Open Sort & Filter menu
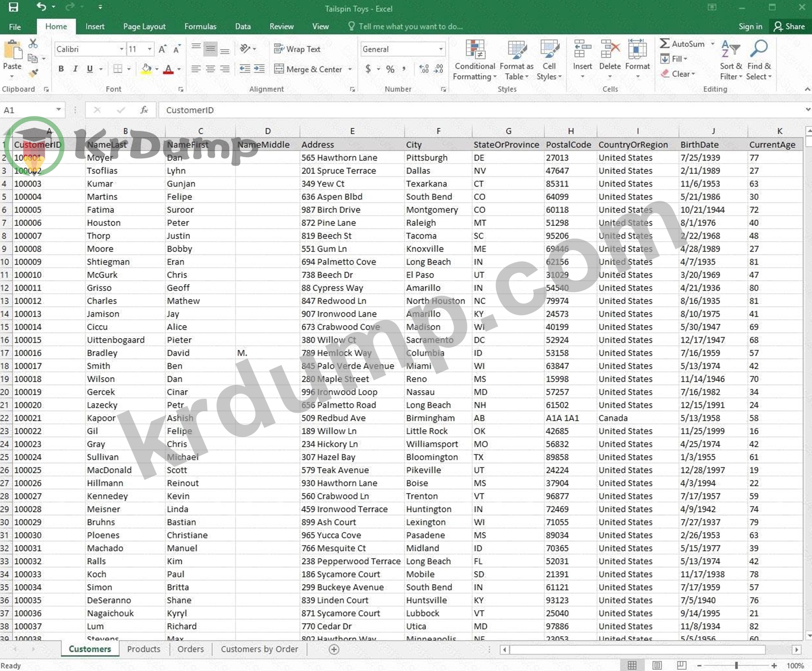Image resolution: width=812 pixels, height=671 pixels. pyautogui.click(x=731, y=60)
